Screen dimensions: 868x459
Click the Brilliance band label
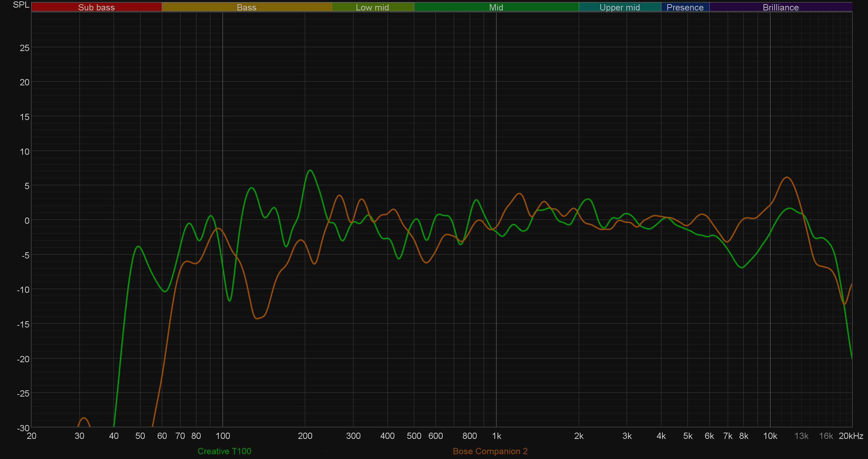pyautogui.click(x=781, y=7)
